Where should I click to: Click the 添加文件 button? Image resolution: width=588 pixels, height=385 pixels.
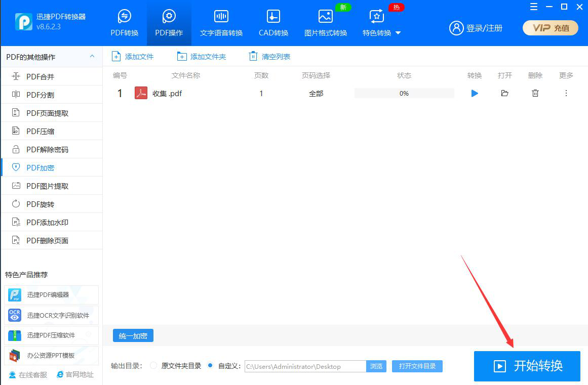point(133,57)
